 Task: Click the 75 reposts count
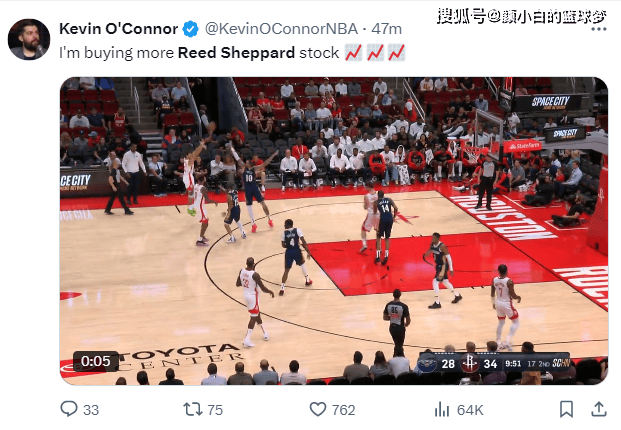coord(215,410)
